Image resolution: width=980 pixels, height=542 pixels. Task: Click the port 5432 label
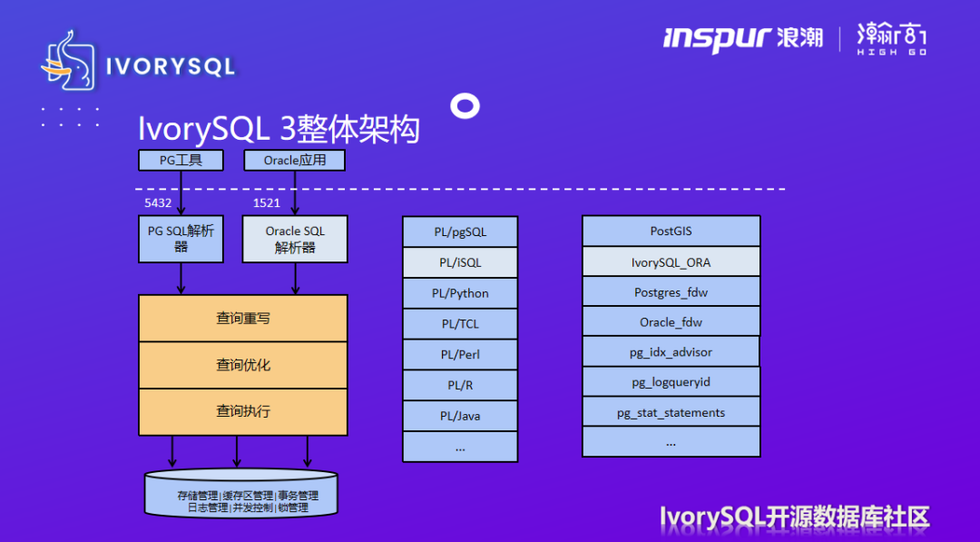click(x=158, y=202)
